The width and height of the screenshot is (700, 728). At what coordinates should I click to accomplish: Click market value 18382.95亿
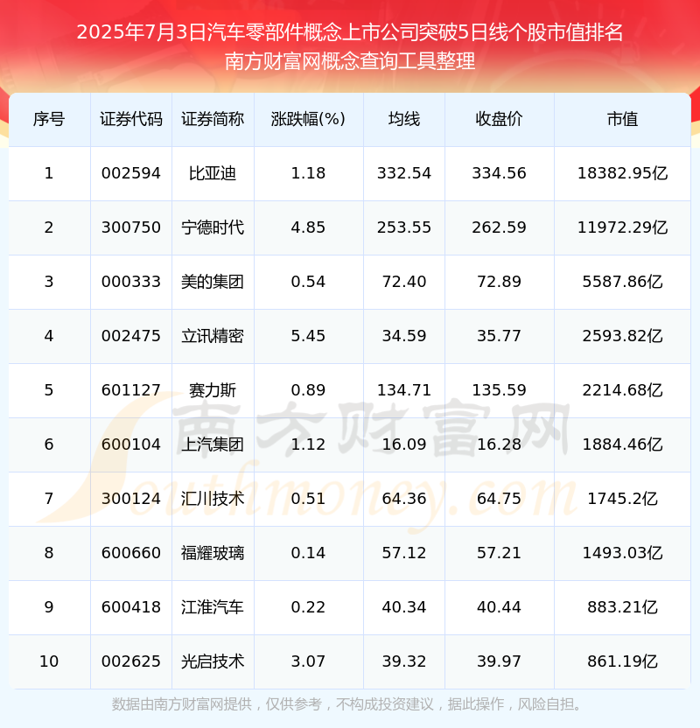coord(622,173)
